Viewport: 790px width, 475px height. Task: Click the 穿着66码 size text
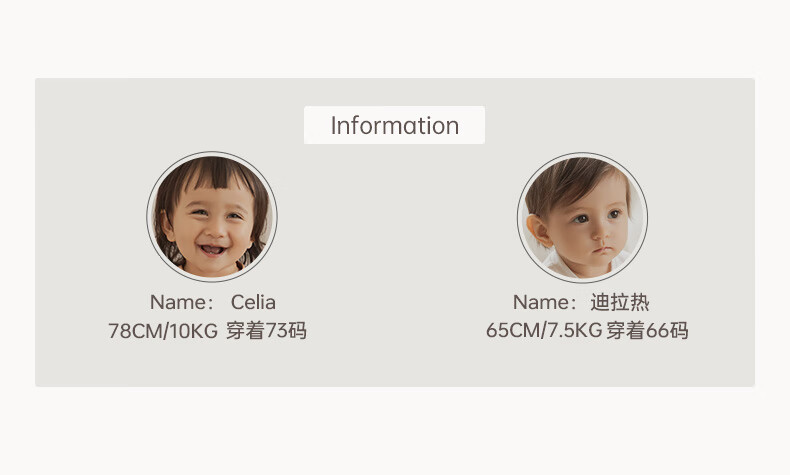(x=647, y=331)
